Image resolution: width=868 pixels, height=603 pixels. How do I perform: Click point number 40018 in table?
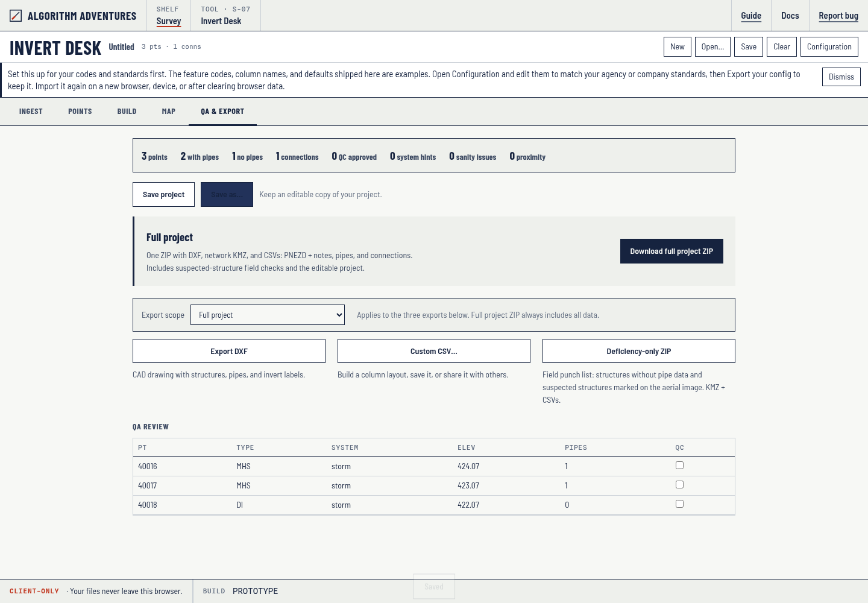[x=148, y=505]
